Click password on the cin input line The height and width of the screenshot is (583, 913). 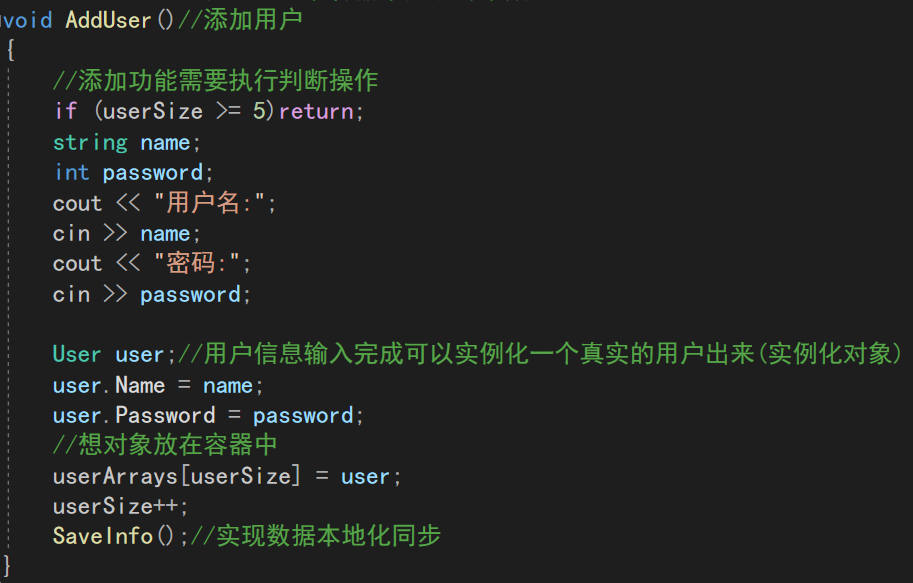pos(190,294)
